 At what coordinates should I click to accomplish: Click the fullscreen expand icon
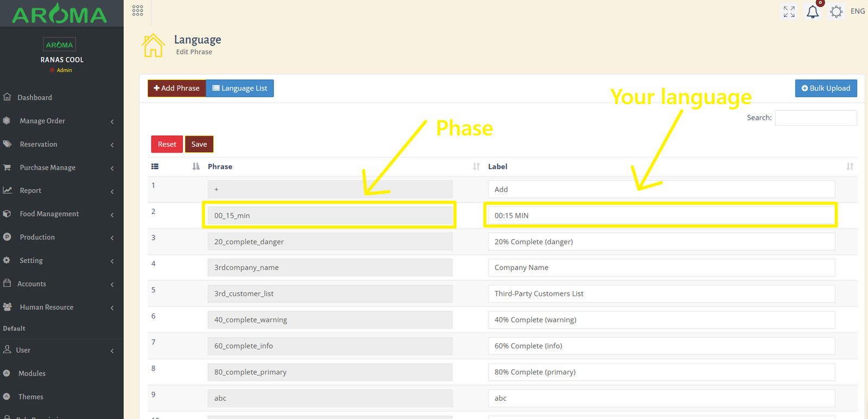tap(789, 11)
